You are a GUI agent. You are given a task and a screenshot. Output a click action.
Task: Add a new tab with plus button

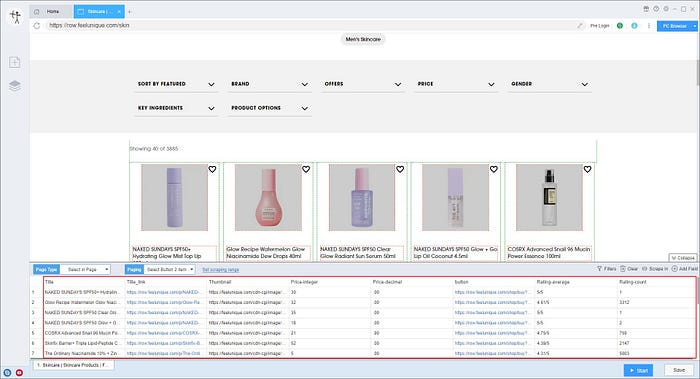[x=129, y=12]
